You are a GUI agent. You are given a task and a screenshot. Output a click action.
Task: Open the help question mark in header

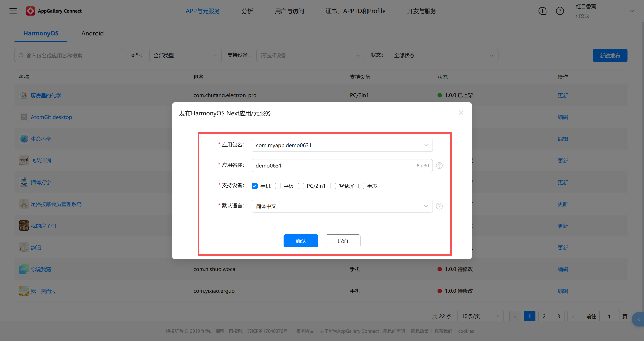(x=560, y=11)
